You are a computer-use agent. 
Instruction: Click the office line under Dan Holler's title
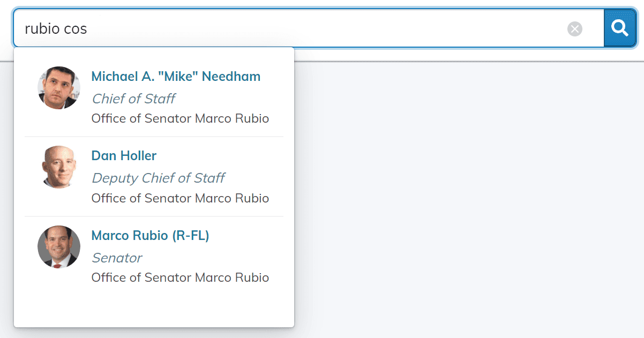(x=180, y=198)
